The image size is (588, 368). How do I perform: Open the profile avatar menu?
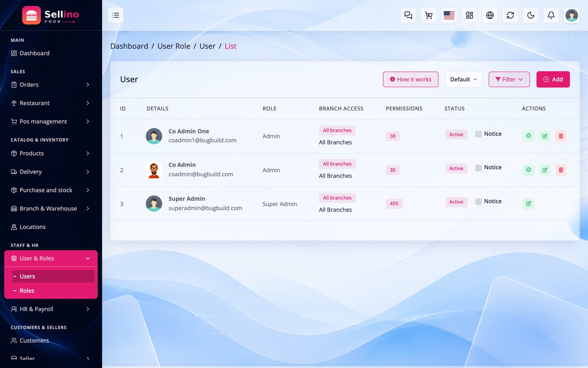coord(572,15)
